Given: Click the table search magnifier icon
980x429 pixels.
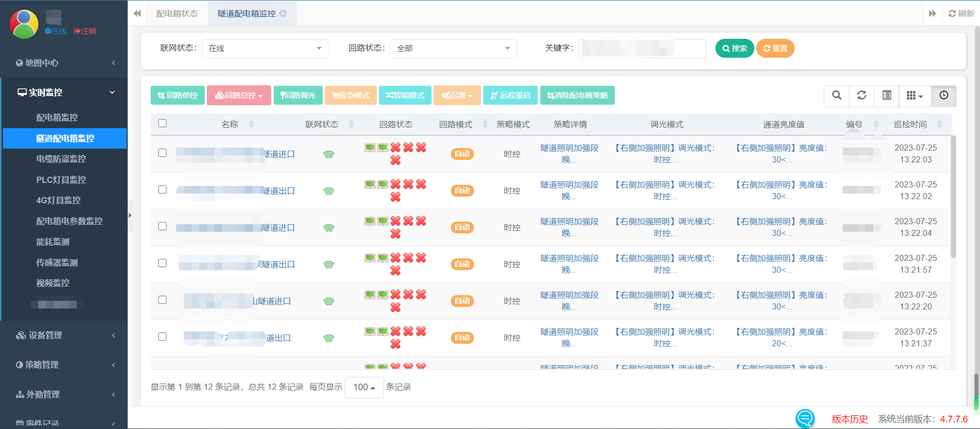Looking at the screenshot, I should [836, 96].
